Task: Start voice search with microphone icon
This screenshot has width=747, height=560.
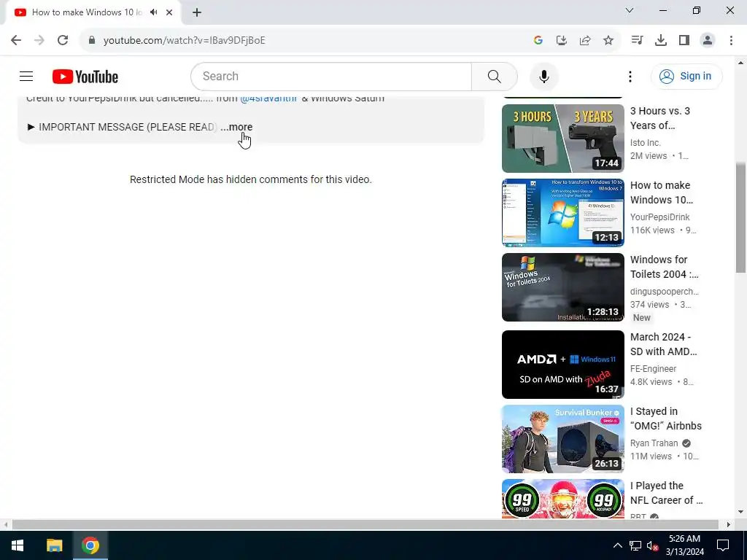Action: click(x=543, y=76)
